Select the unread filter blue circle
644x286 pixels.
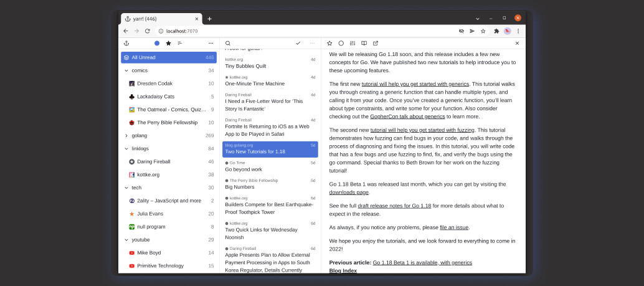tap(157, 43)
